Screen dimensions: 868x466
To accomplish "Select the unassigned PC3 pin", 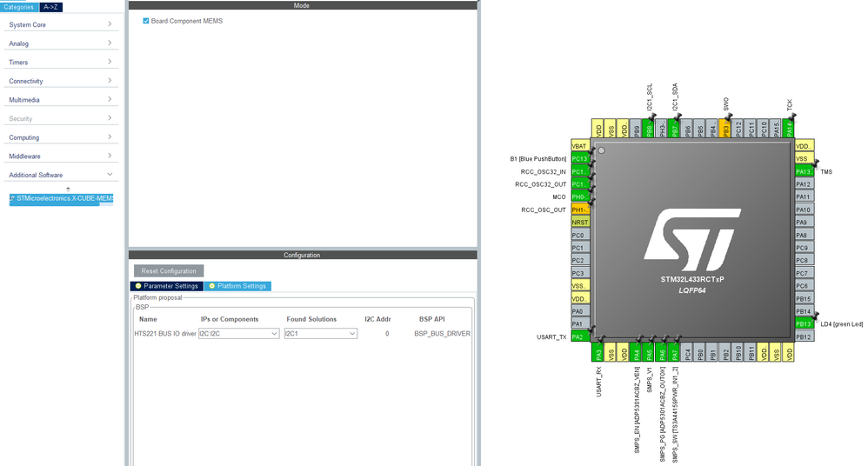I will click(x=581, y=273).
